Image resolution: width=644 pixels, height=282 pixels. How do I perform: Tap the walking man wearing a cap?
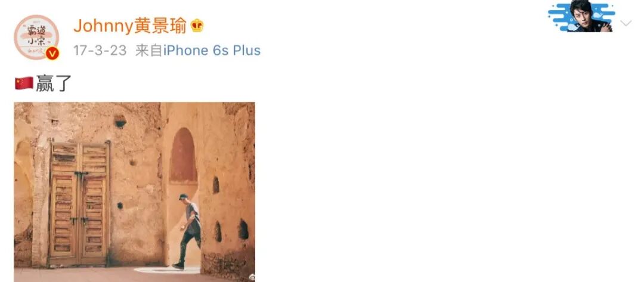[x=189, y=231]
